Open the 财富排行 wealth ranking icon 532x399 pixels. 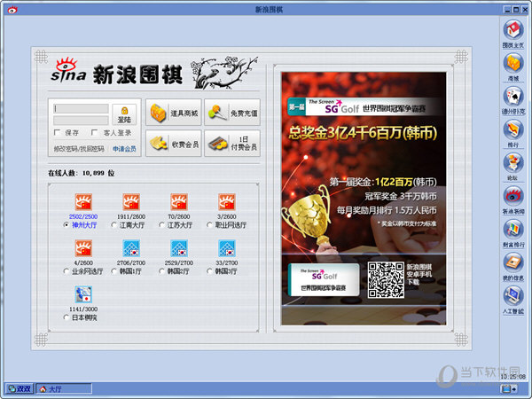coord(513,229)
